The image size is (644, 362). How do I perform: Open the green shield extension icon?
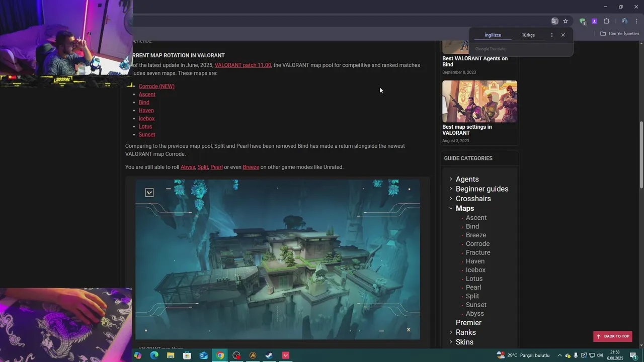pos(583,21)
